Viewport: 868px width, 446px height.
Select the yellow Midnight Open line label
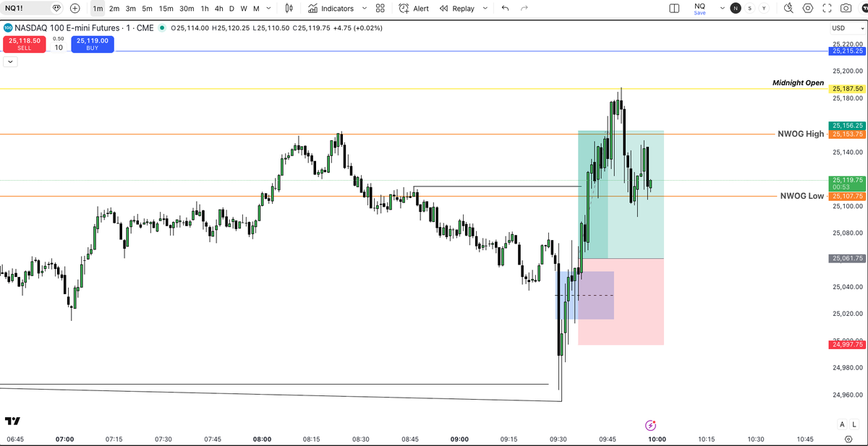pyautogui.click(x=798, y=82)
